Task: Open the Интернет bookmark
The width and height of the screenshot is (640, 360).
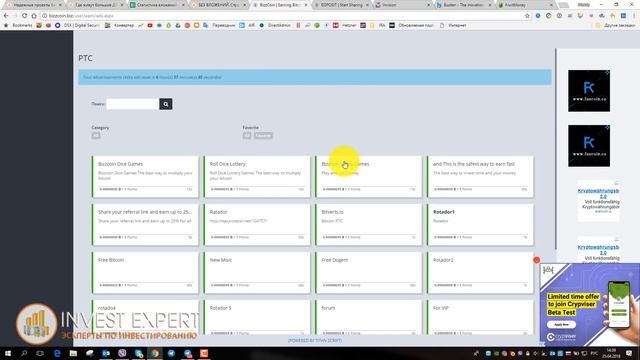Action: (453, 25)
